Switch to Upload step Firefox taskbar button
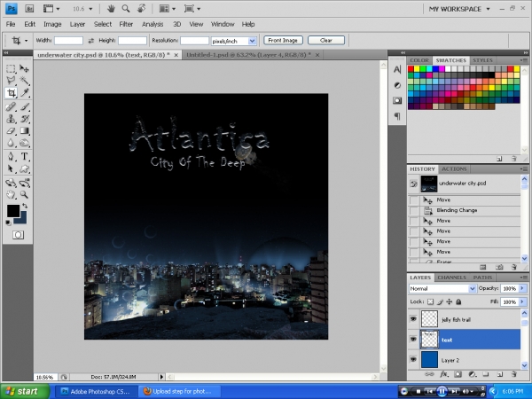The image size is (532, 399). point(180,391)
